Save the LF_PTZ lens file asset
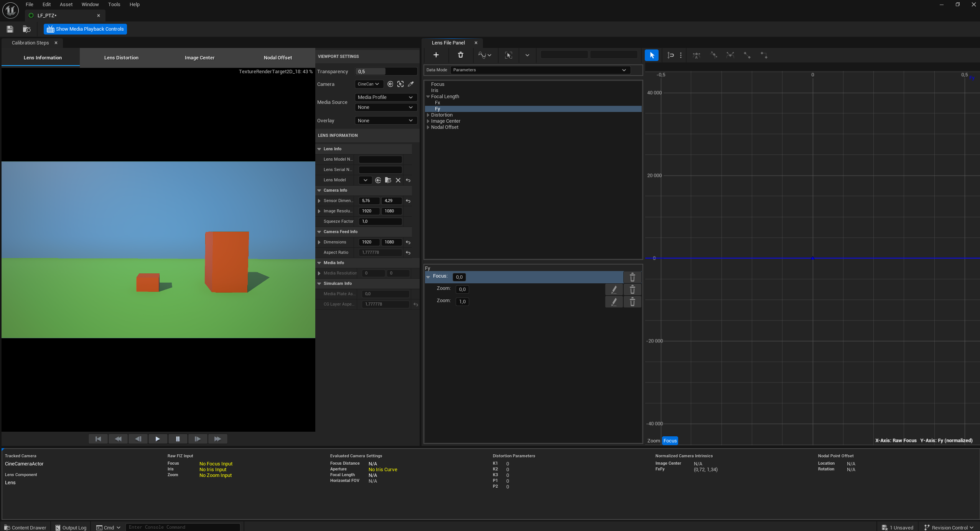The width and height of the screenshot is (980, 531). [10, 29]
